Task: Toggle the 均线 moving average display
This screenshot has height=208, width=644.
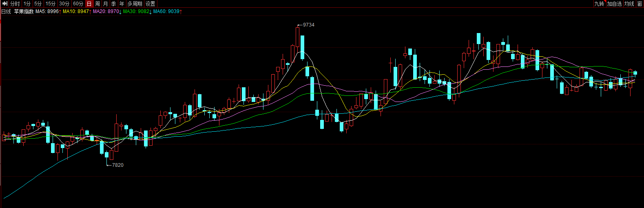Action: pos(629,4)
